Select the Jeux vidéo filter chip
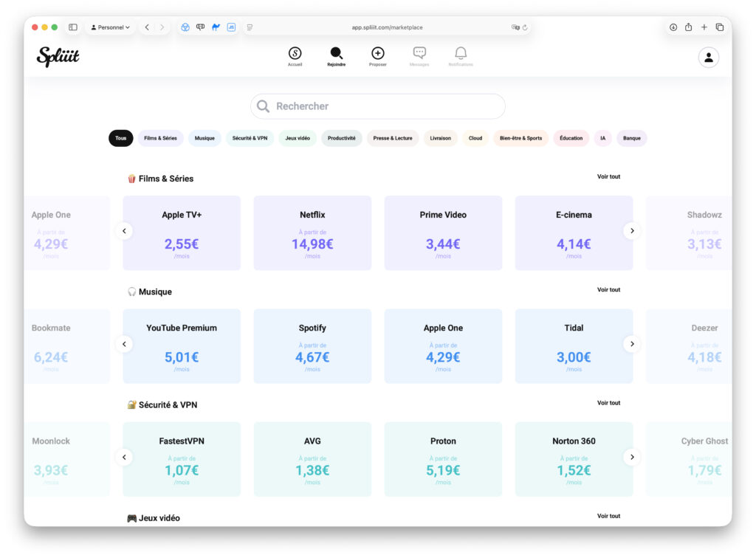Screen dimensions: 756x558 pyautogui.click(x=298, y=138)
